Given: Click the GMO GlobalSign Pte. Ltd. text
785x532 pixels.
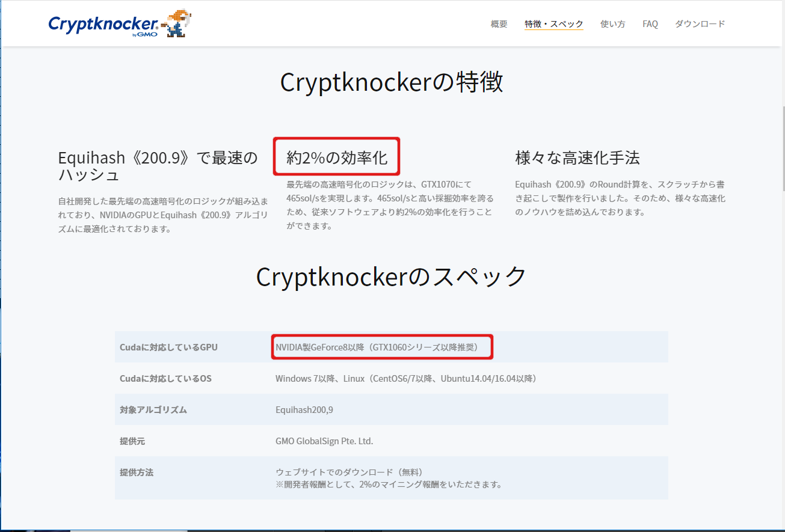Looking at the screenshot, I should pos(324,441).
